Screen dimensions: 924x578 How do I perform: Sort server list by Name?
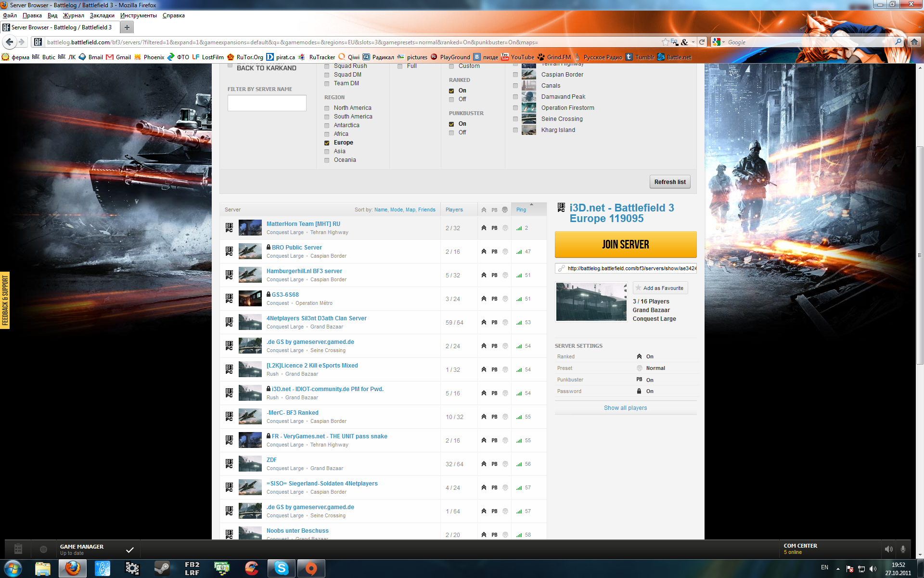381,210
